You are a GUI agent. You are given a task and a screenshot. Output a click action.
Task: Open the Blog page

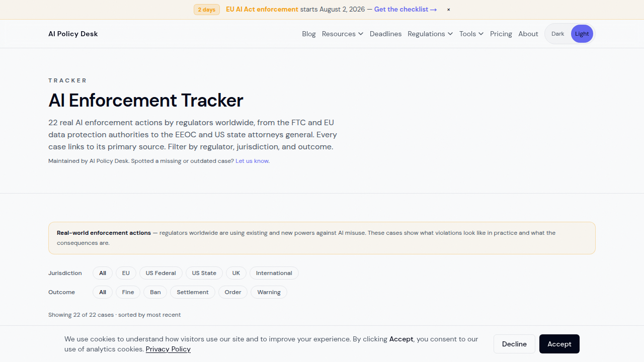pos(309,34)
